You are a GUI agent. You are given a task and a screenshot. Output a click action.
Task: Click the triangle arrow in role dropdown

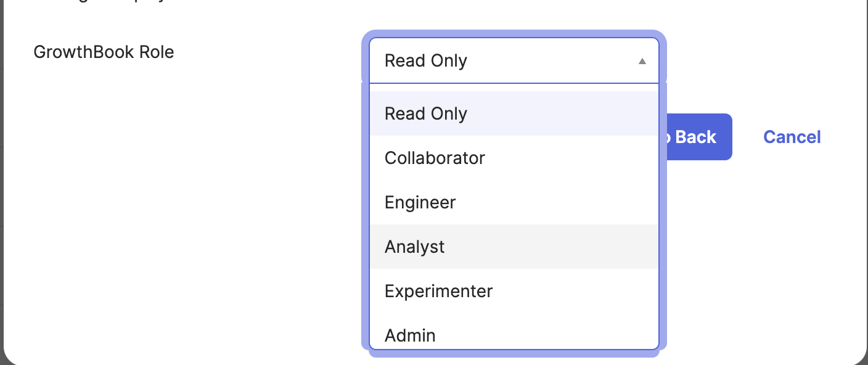click(x=642, y=61)
